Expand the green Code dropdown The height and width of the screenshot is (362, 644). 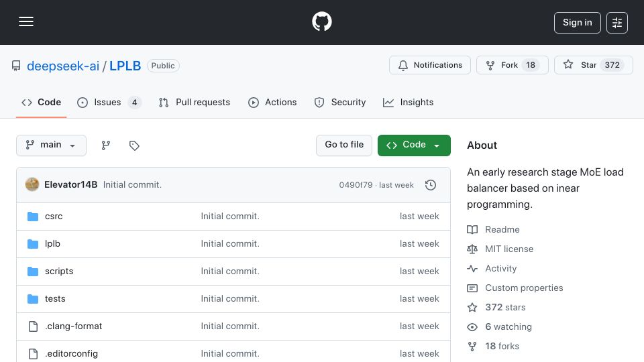pos(414,145)
